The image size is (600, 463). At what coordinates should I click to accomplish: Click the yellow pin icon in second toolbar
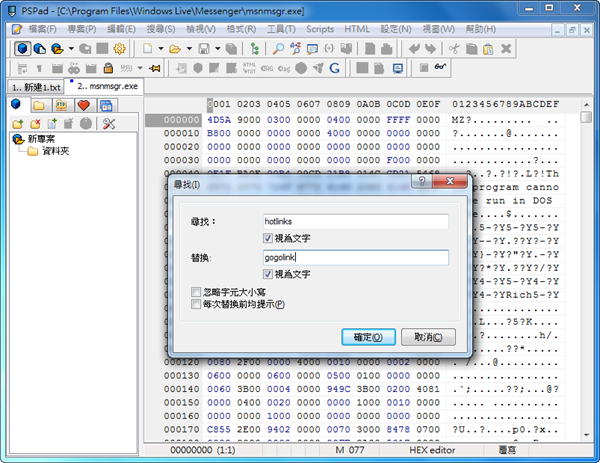pos(155,68)
